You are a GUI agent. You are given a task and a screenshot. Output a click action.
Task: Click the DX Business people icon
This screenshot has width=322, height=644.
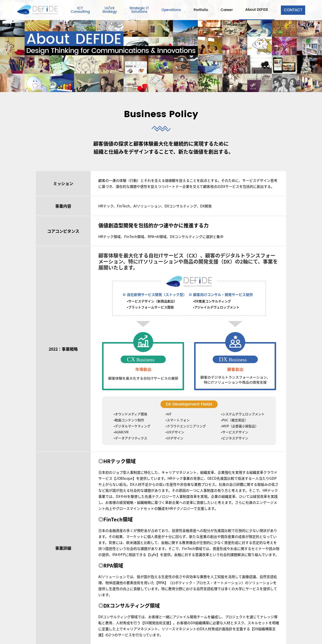[235, 342]
